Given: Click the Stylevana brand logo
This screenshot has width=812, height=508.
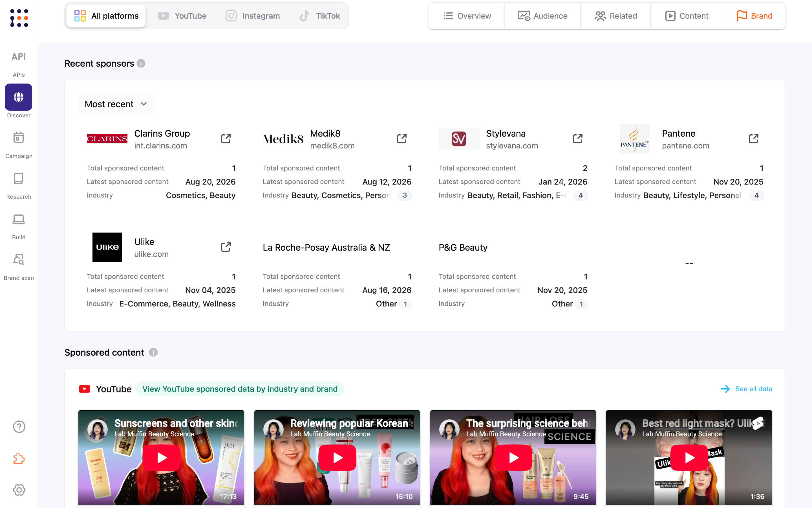Looking at the screenshot, I should pyautogui.click(x=459, y=139).
